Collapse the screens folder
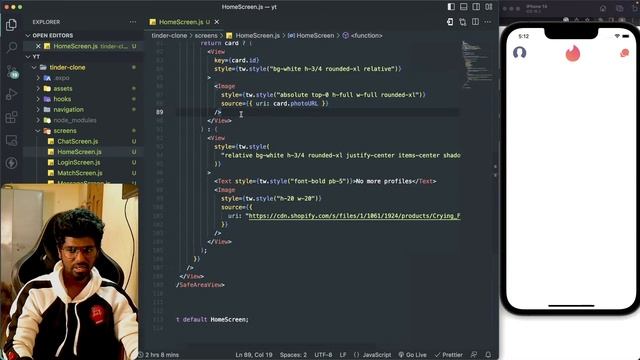The height and width of the screenshot is (360, 640). tap(38, 131)
